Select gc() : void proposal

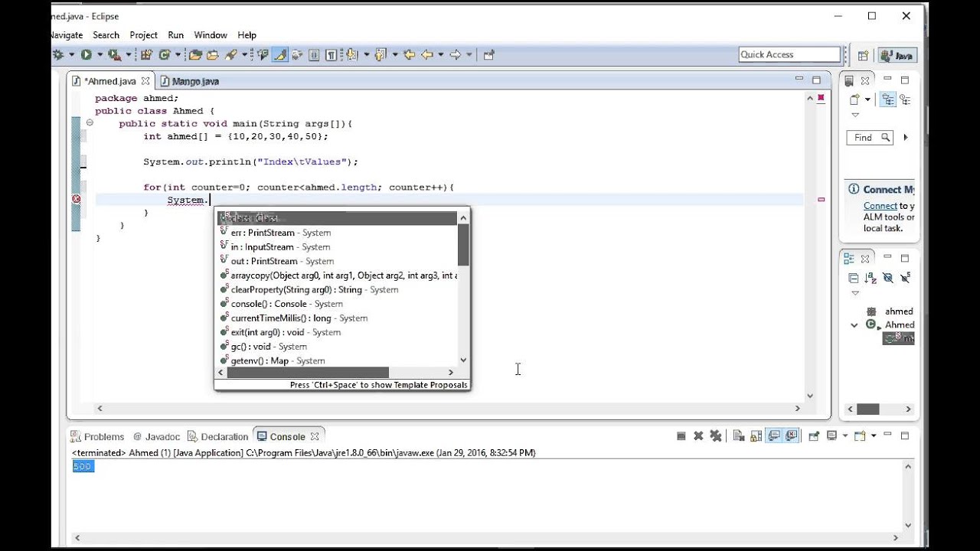[x=338, y=347]
